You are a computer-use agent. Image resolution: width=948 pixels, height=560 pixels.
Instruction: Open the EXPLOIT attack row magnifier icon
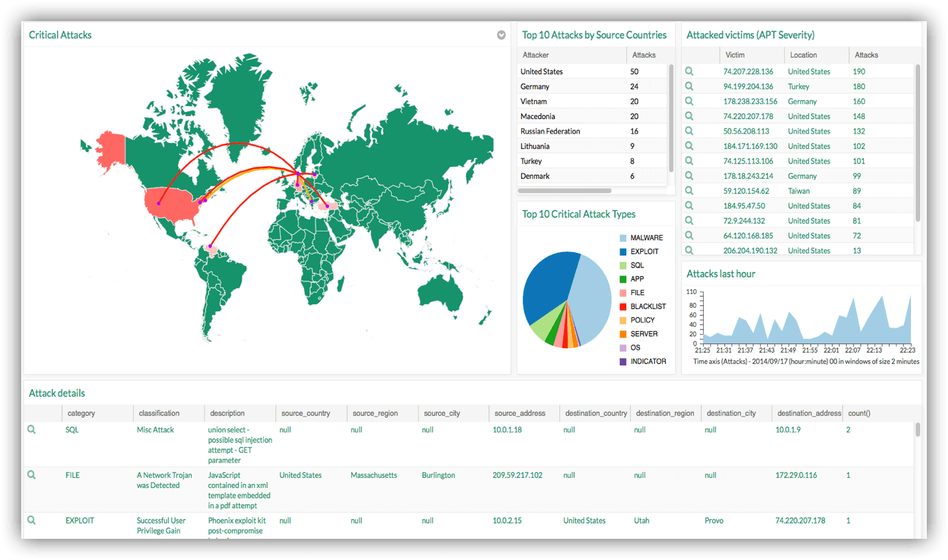[x=31, y=520]
